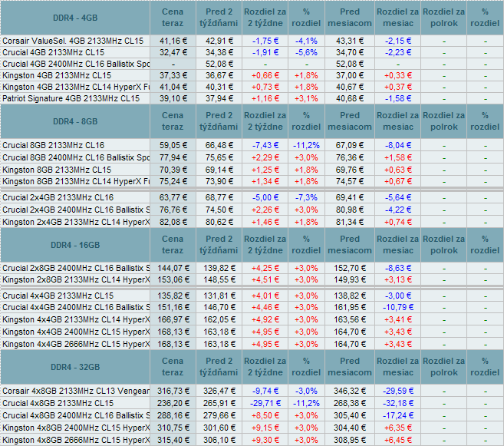Viewport: 504px width, 446px height.
Task: Select the "Kingston 4x8GB 2666MHz CL15 HyperX" product name
Action: click(x=76, y=440)
